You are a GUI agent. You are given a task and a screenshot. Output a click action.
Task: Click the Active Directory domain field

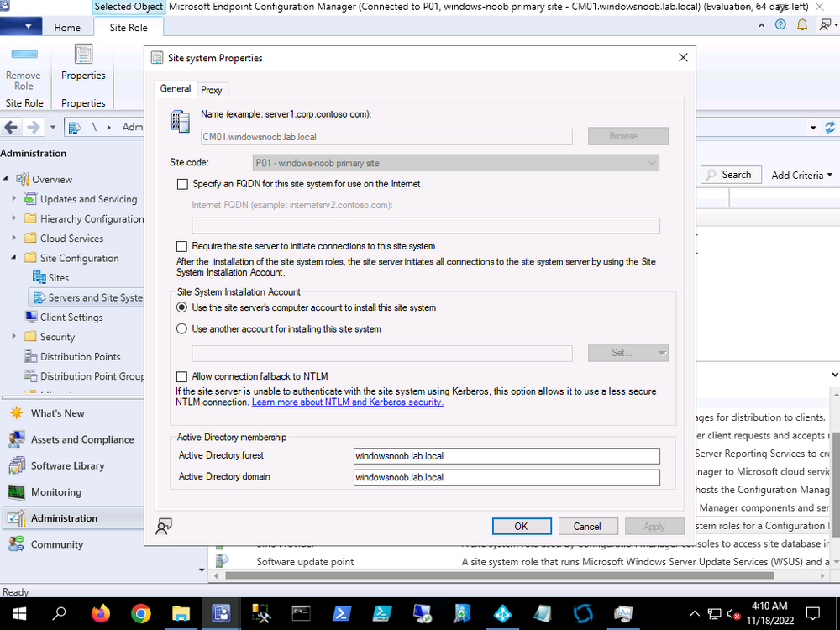pyautogui.click(x=507, y=477)
